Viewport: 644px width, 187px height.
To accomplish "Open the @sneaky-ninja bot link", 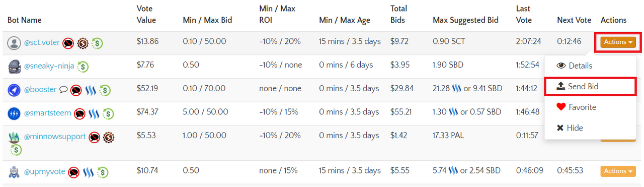I will (49, 66).
